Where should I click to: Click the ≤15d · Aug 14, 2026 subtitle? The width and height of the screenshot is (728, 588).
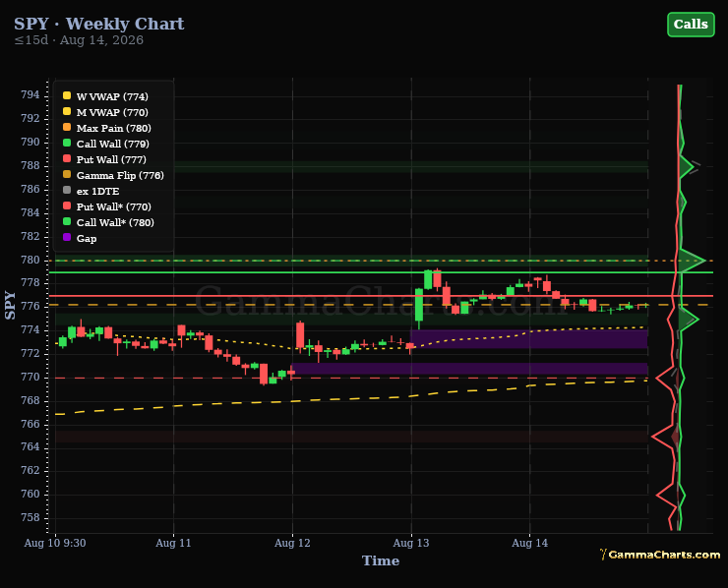79,40
